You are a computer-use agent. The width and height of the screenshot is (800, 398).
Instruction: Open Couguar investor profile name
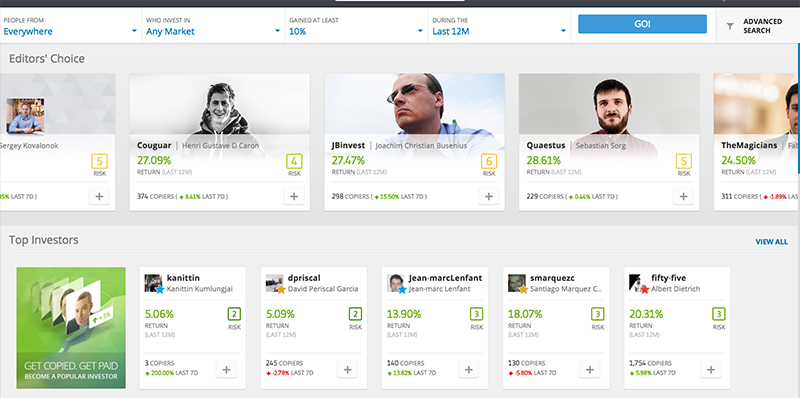click(154, 145)
